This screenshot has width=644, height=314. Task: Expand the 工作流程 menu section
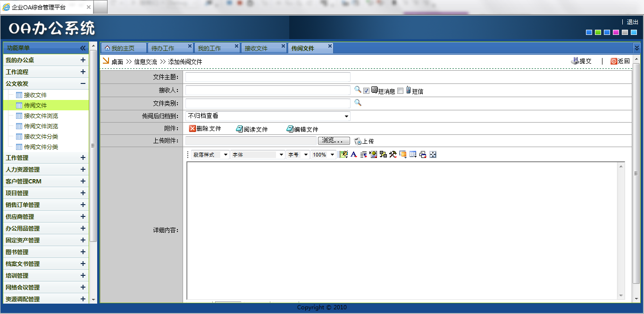[x=83, y=72]
